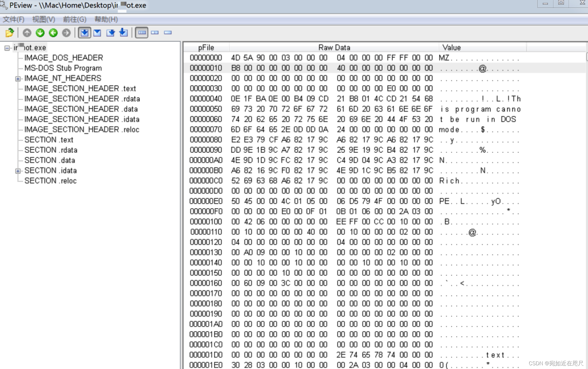Toggle the single-segment dword view button
The height and width of the screenshot is (369, 588).
(168, 33)
